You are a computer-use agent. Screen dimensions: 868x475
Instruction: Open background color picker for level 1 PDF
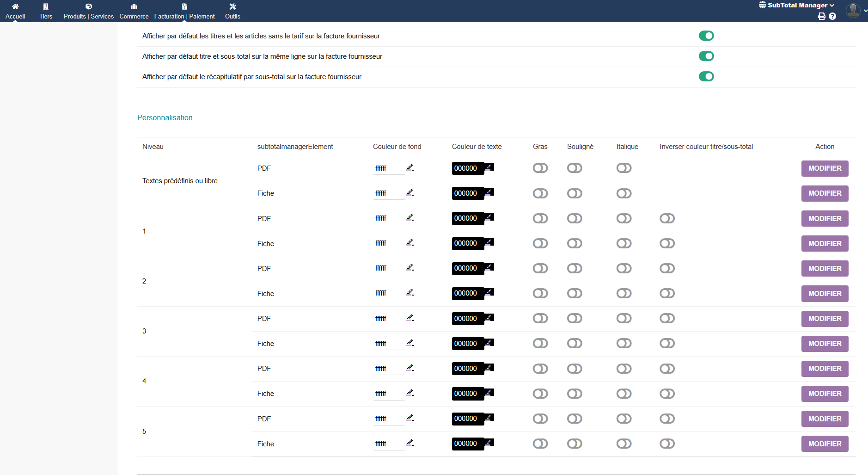(x=410, y=217)
